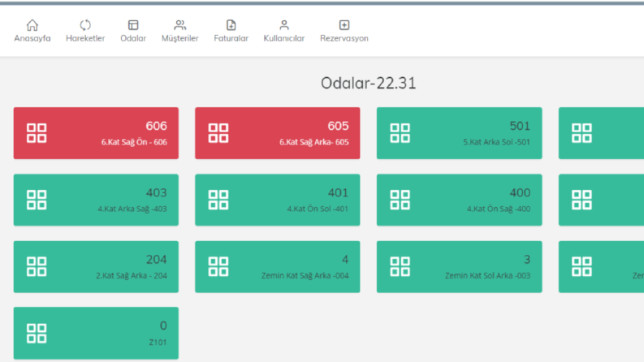The height and width of the screenshot is (362, 644).
Task: Open room 400 4.Kat Ön Sağ
Action: pos(459,200)
